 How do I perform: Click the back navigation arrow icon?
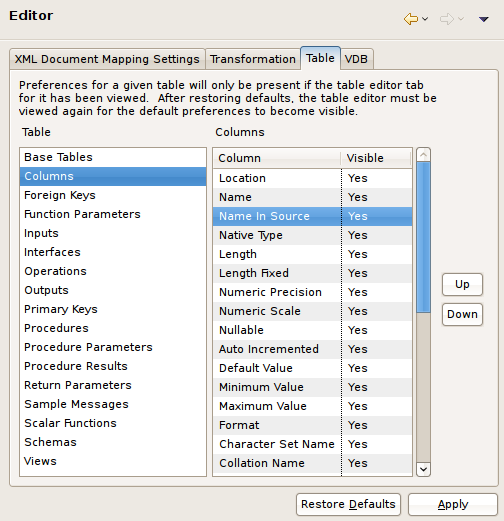(411, 19)
